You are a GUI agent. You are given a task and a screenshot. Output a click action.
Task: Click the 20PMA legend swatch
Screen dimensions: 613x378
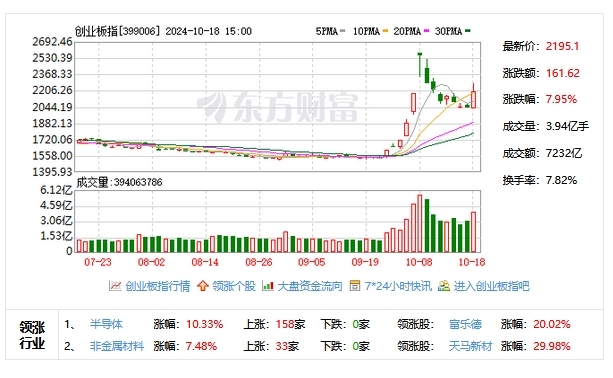[427, 31]
